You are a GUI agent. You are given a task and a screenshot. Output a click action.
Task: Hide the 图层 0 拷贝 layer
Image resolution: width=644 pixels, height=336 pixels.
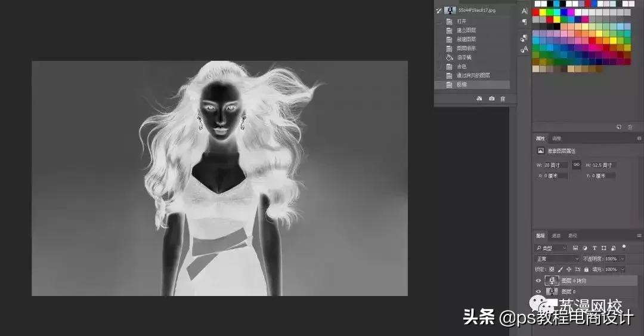(x=538, y=280)
